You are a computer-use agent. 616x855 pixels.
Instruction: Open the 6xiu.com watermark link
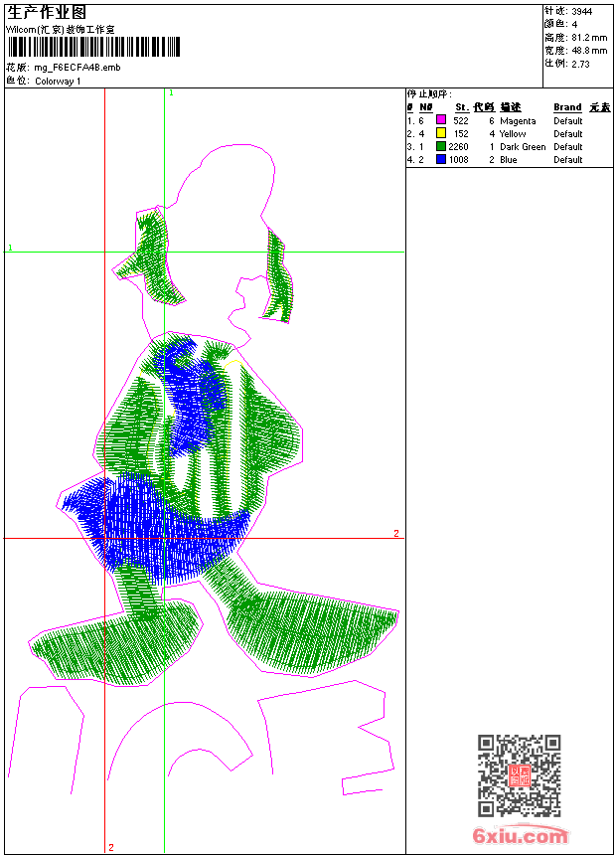click(x=520, y=835)
